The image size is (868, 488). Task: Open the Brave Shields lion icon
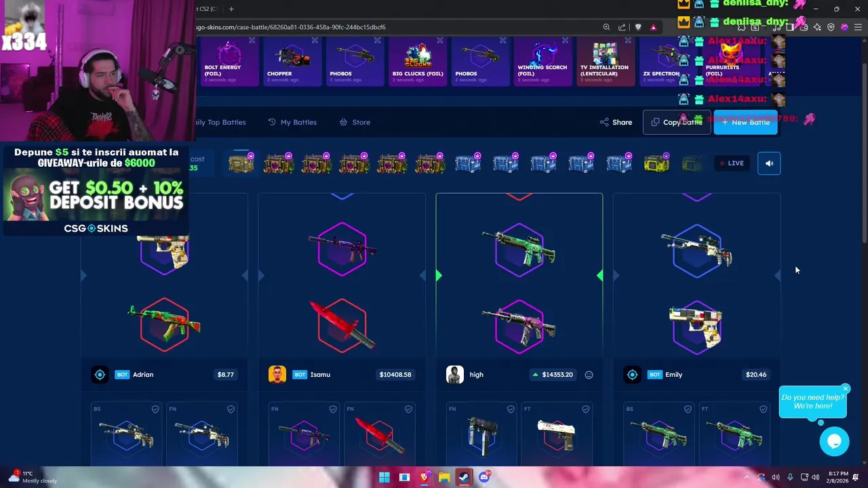click(x=638, y=27)
